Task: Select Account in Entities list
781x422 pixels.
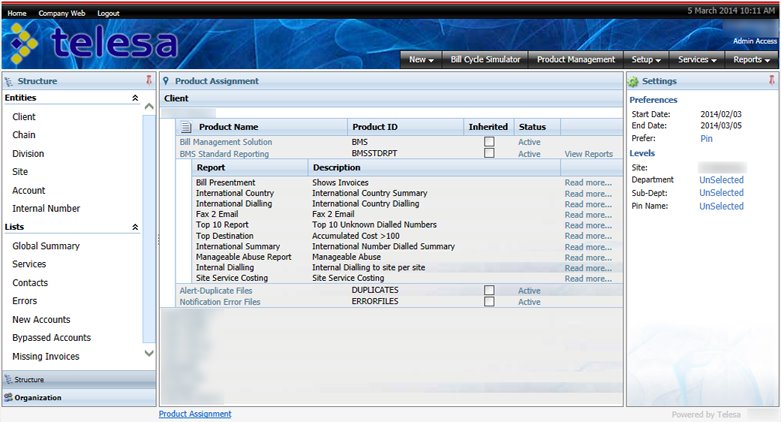Action: (x=28, y=190)
